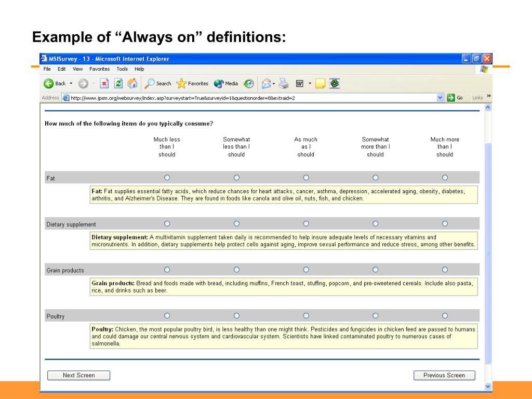Screen dimensions: 532x399
Task: Click the Back arrow icon
Action: pyautogui.click(x=48, y=84)
